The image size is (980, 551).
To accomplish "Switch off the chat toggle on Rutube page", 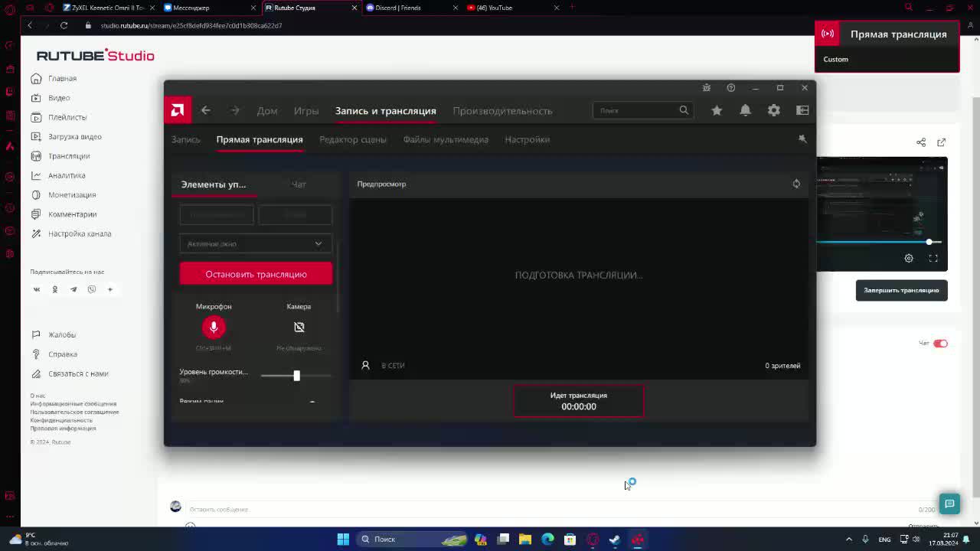I will (940, 344).
